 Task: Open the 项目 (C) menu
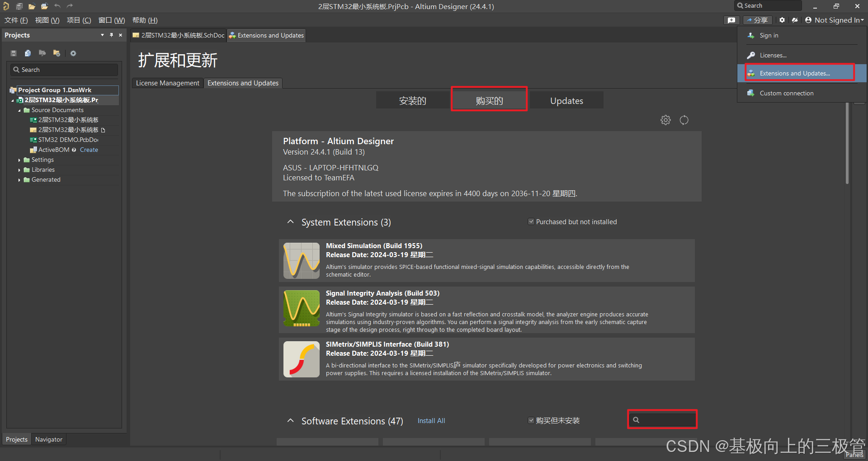click(79, 20)
